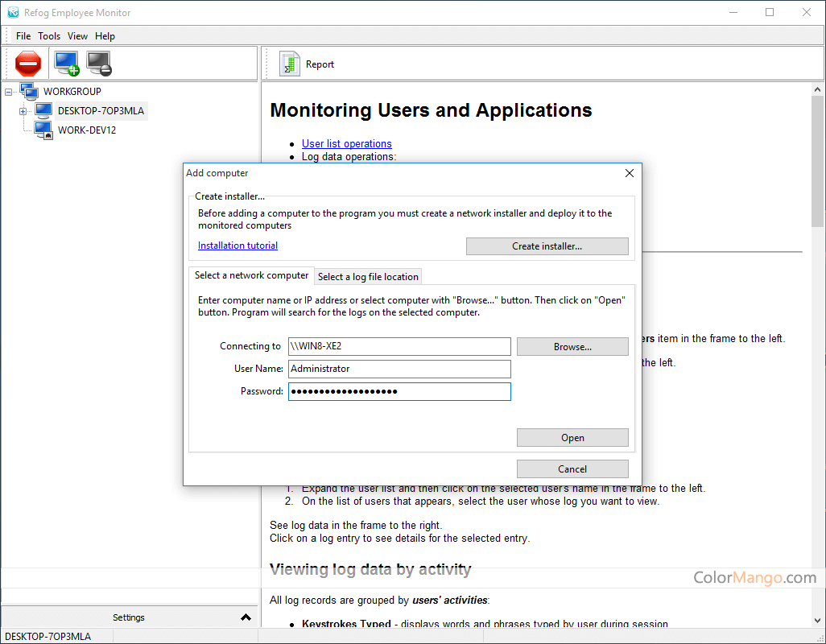
Task: Open the Installation tutorial link
Action: tap(237, 246)
